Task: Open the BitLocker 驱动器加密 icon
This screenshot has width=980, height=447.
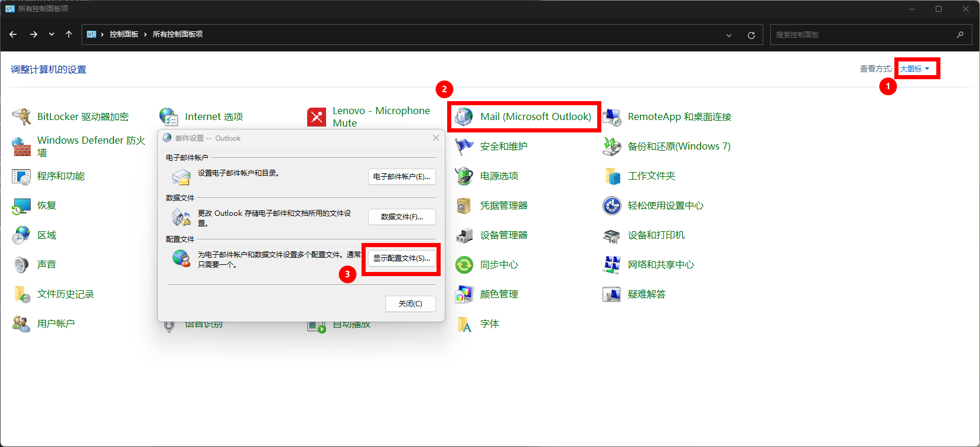Action: [x=22, y=117]
